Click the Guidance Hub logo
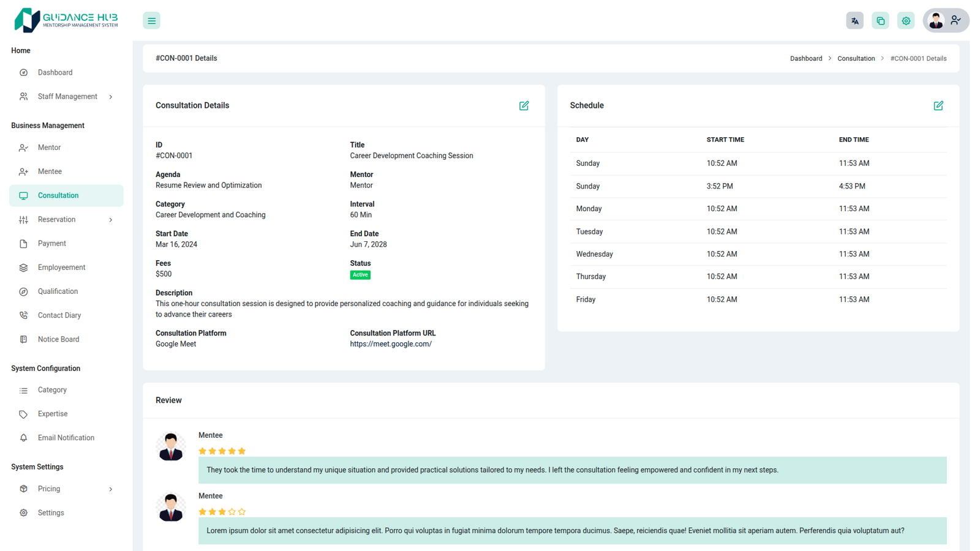Image resolution: width=980 pixels, height=551 pixels. [66, 20]
